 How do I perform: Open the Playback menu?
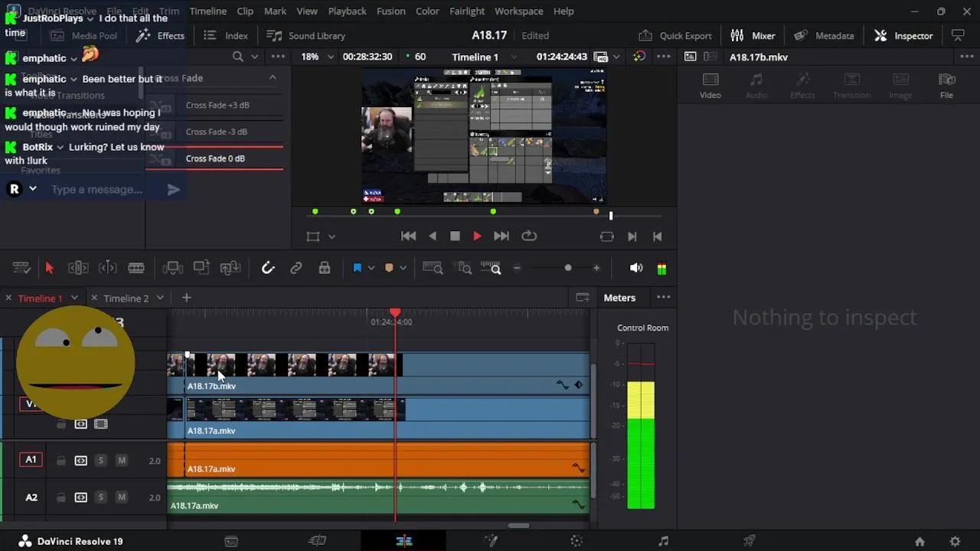347,11
